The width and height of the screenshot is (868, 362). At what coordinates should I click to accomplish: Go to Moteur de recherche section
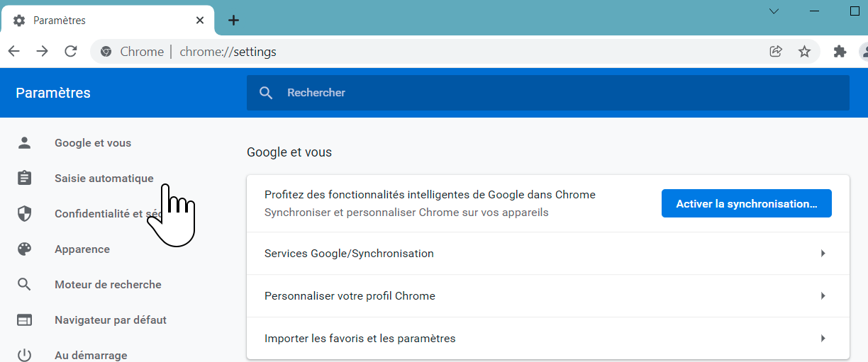coord(108,285)
